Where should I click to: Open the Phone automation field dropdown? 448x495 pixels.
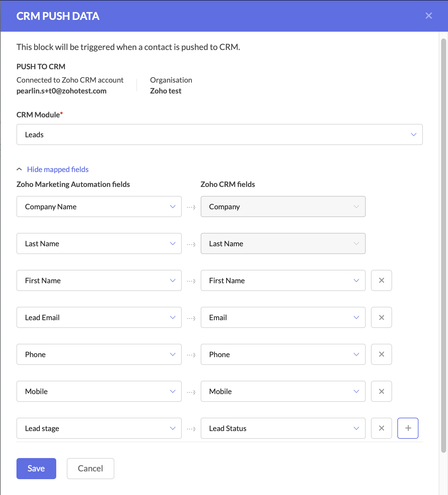coord(99,354)
